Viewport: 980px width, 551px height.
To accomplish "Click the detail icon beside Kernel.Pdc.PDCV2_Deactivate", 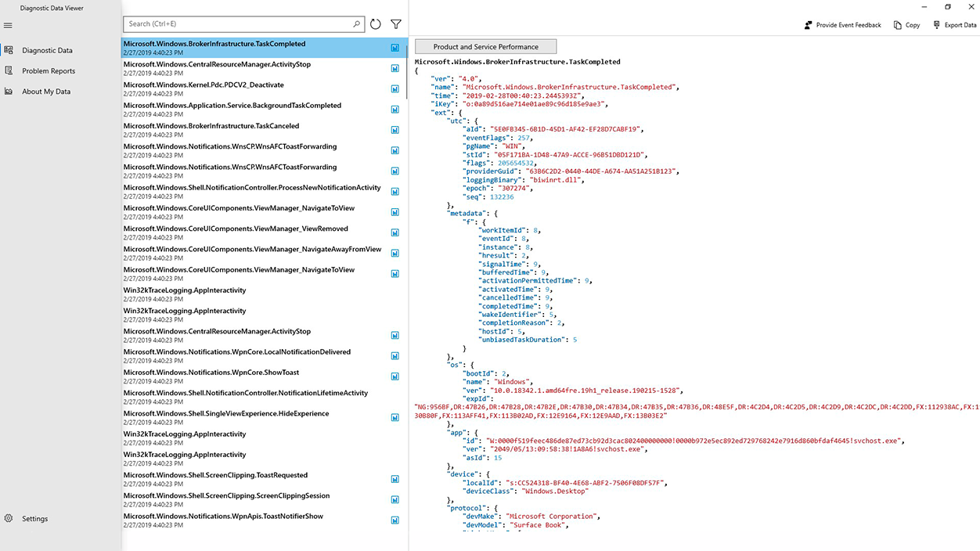I will point(395,88).
